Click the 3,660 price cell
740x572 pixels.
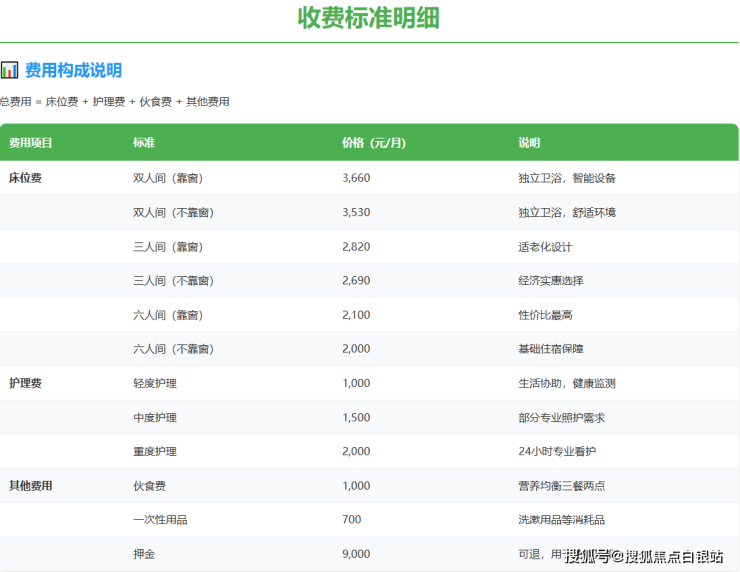coord(356,178)
